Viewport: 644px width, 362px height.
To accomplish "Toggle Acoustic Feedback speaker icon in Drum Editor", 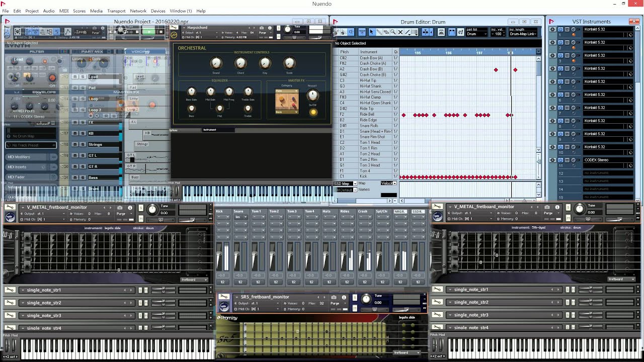I will tap(351, 32).
